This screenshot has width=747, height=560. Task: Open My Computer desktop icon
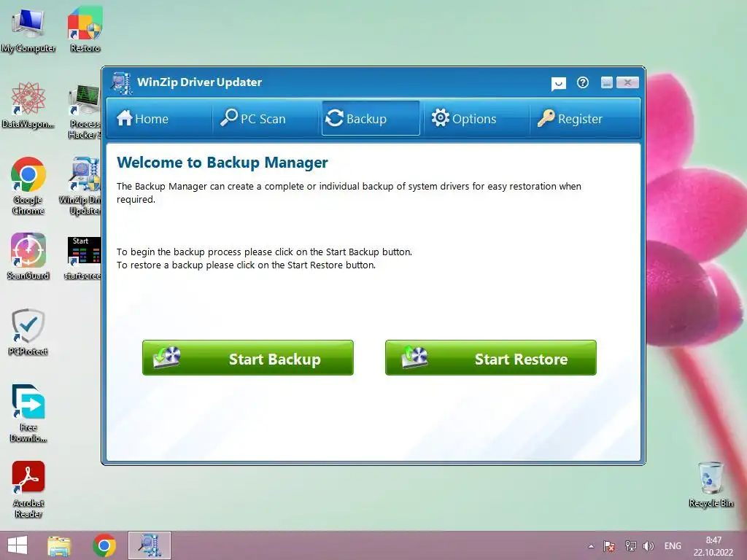coord(28,31)
